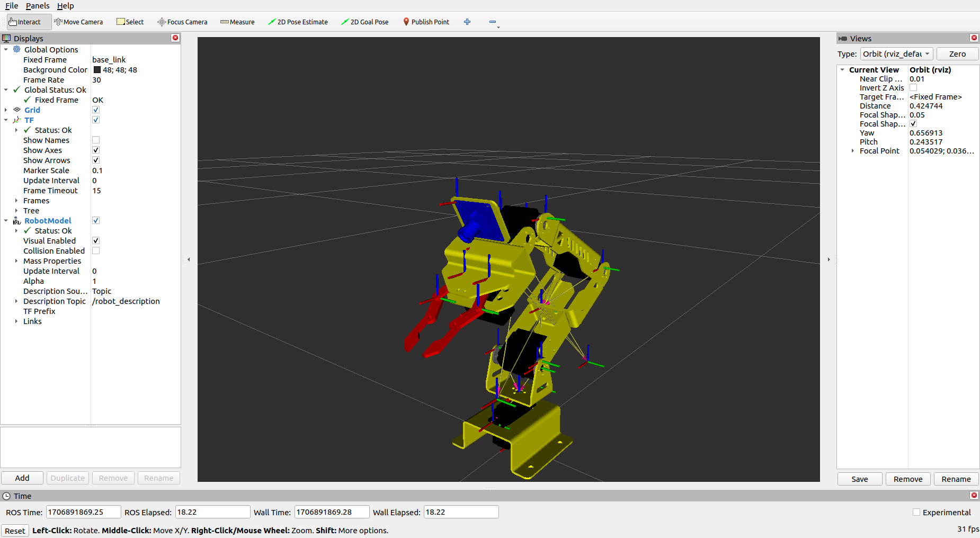
Task: Activate the Move Camera tool
Action: [78, 22]
